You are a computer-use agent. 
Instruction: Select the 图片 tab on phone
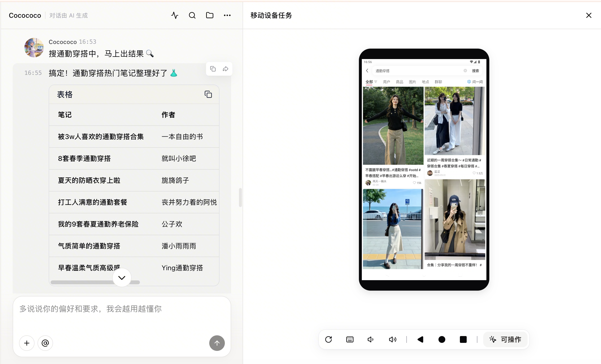[x=412, y=82]
